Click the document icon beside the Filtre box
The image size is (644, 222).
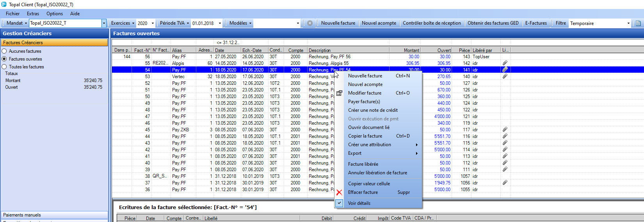pos(638,23)
